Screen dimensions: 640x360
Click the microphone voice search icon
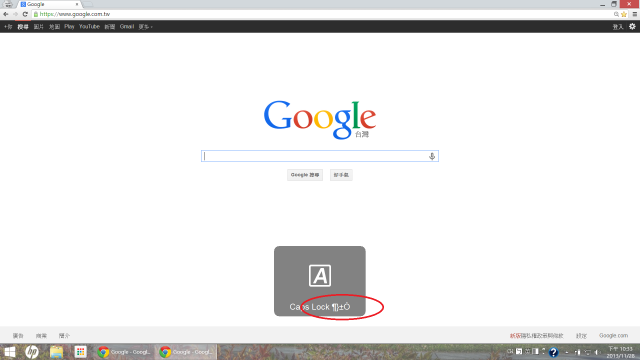432,156
